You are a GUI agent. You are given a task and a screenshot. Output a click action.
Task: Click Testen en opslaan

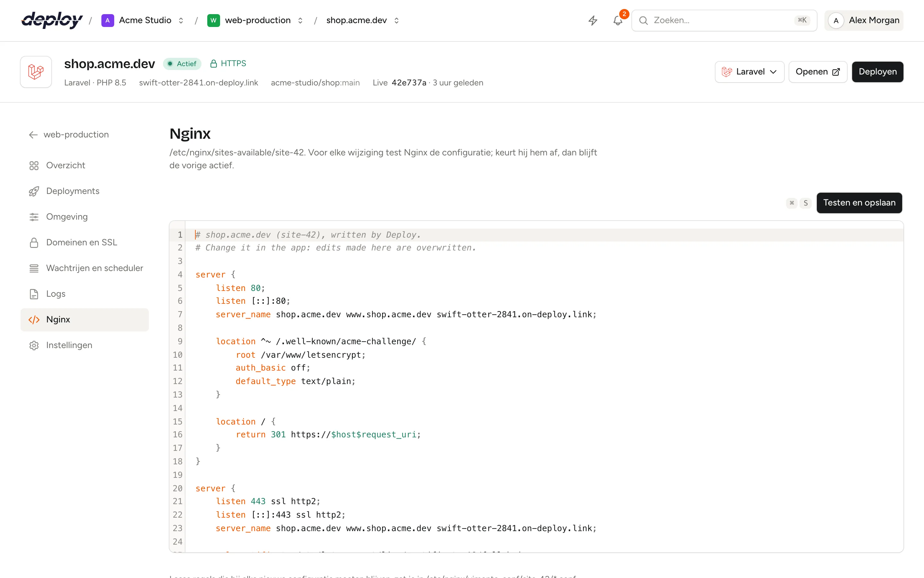(859, 203)
